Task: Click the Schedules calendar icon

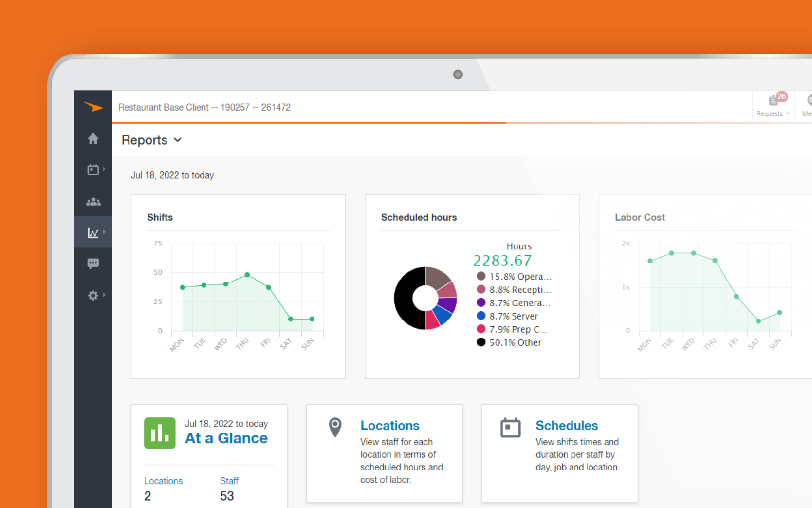Action: point(511,428)
